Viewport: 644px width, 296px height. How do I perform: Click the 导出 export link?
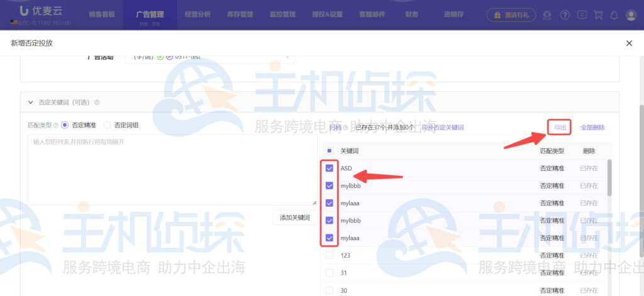coord(559,128)
